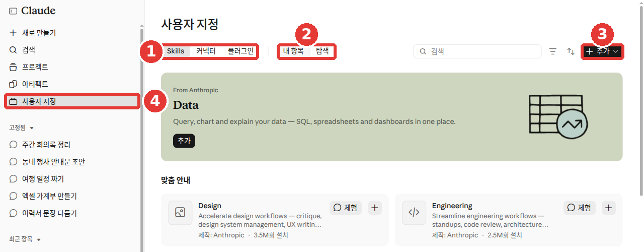Try the Design plugin with 체험
This screenshot has width=644, height=252.
(346, 208)
